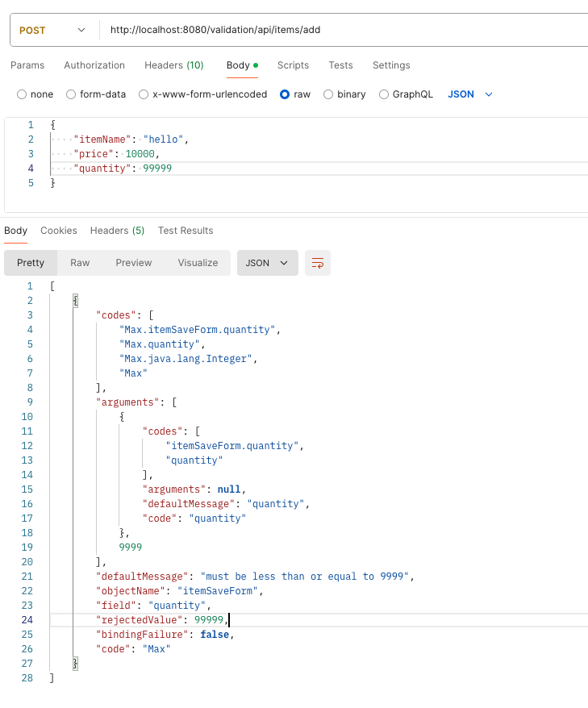Click the "Max" code value on line 26
Screen dimensions: 588x708
[x=156, y=649]
